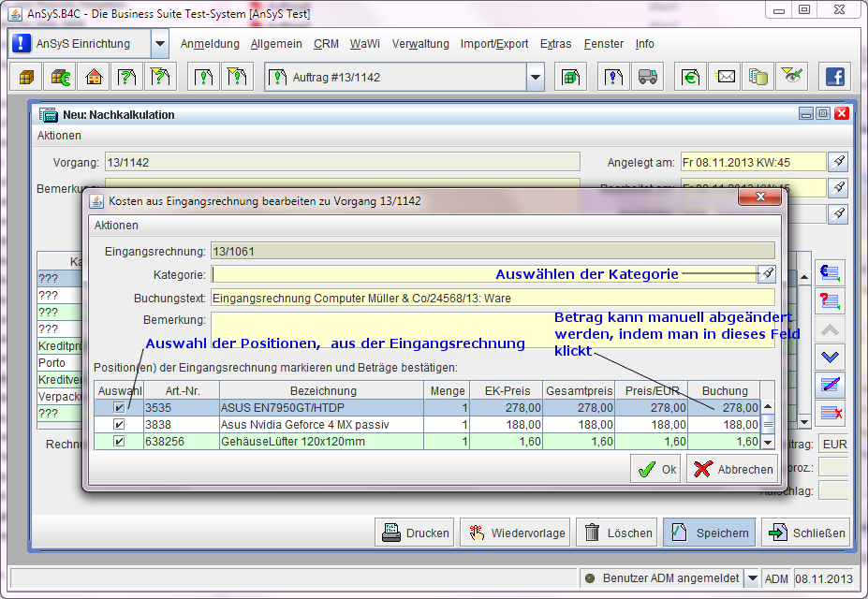Open the Aktionen menu in the dialog

(x=116, y=226)
